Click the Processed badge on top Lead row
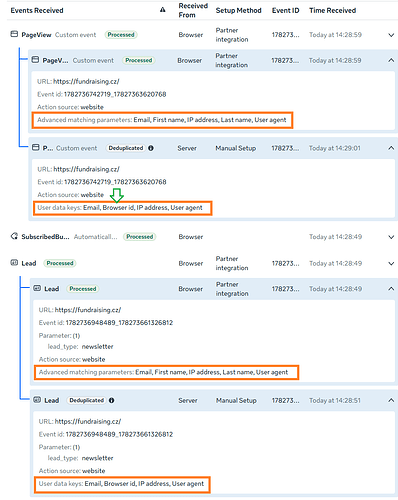 point(60,263)
